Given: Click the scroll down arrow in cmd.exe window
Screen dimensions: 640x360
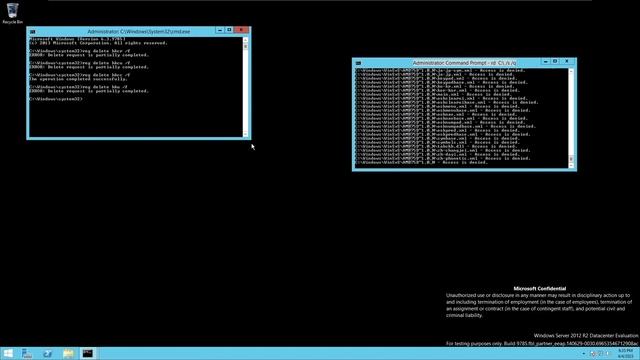Looking at the screenshot, I should (x=245, y=134).
